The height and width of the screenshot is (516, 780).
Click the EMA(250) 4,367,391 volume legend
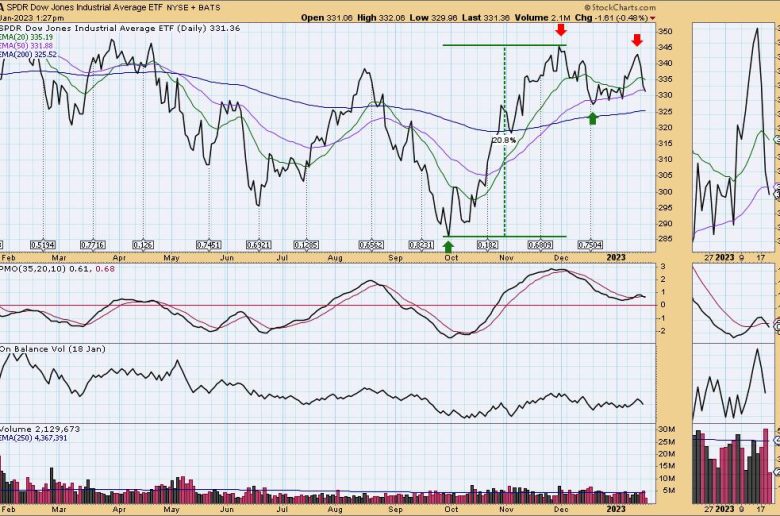(x=33, y=438)
